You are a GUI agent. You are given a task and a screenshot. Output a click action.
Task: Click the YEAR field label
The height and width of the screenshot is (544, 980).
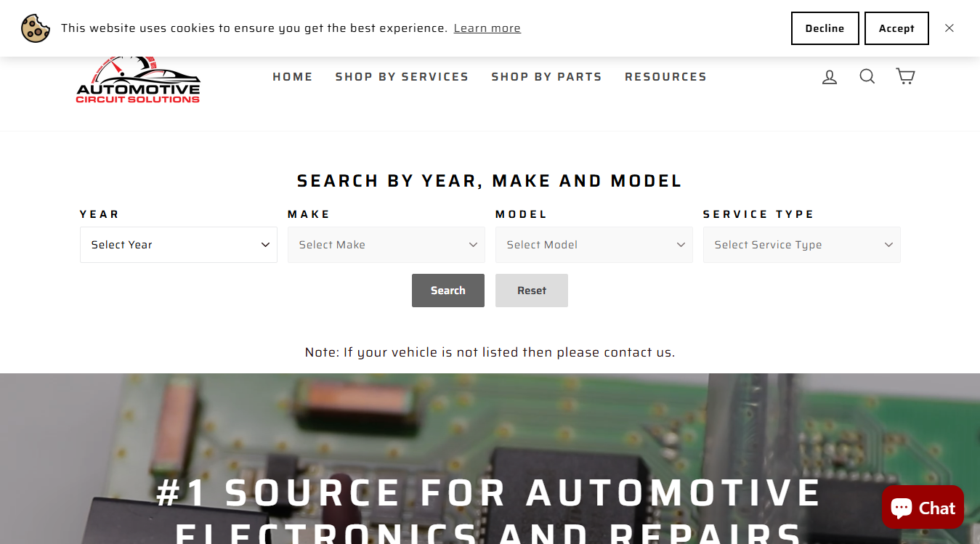click(100, 214)
